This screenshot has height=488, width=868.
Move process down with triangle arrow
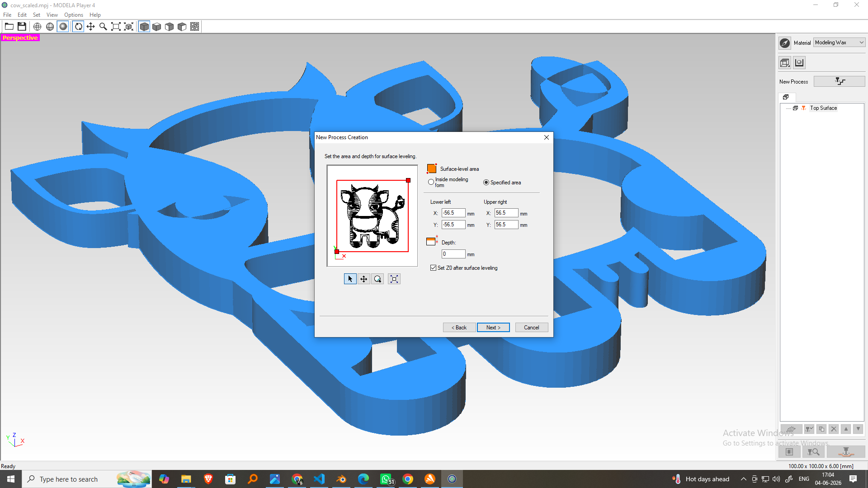(858, 429)
